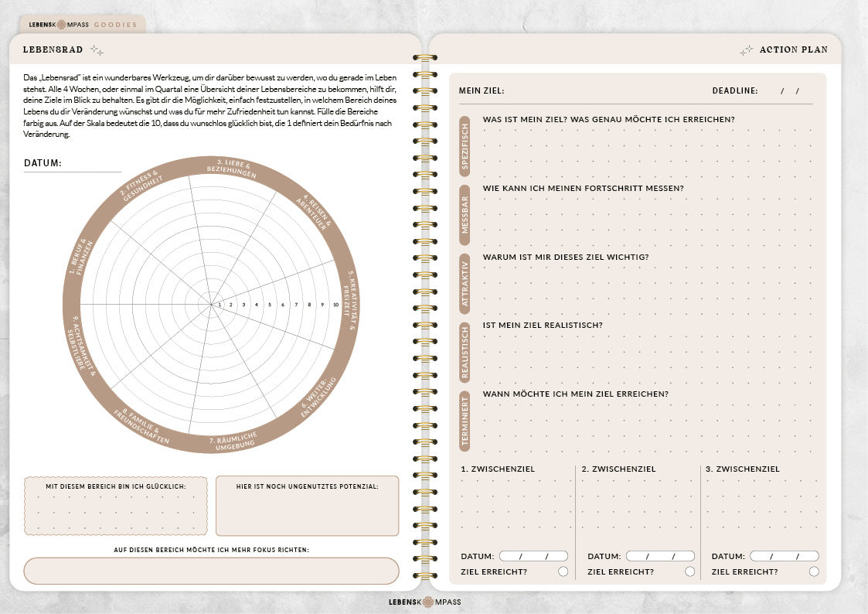Tick the Ziel erreicht circle under 1. Zwischenziel

[563, 571]
